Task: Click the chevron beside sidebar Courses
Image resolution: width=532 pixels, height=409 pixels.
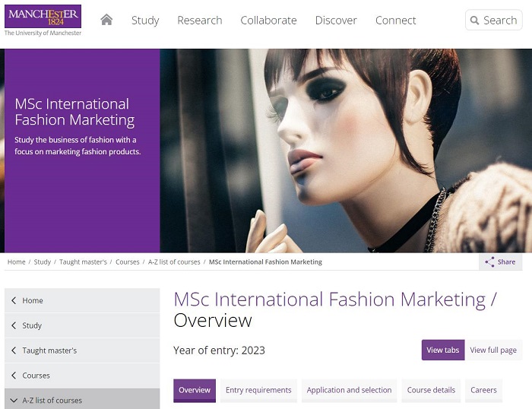Action: pos(14,376)
